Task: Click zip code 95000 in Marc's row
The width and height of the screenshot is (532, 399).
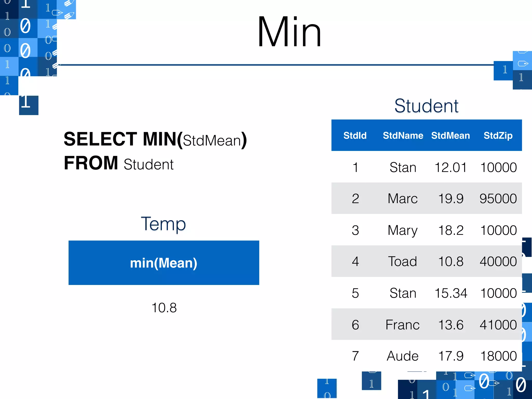Action: (x=498, y=199)
